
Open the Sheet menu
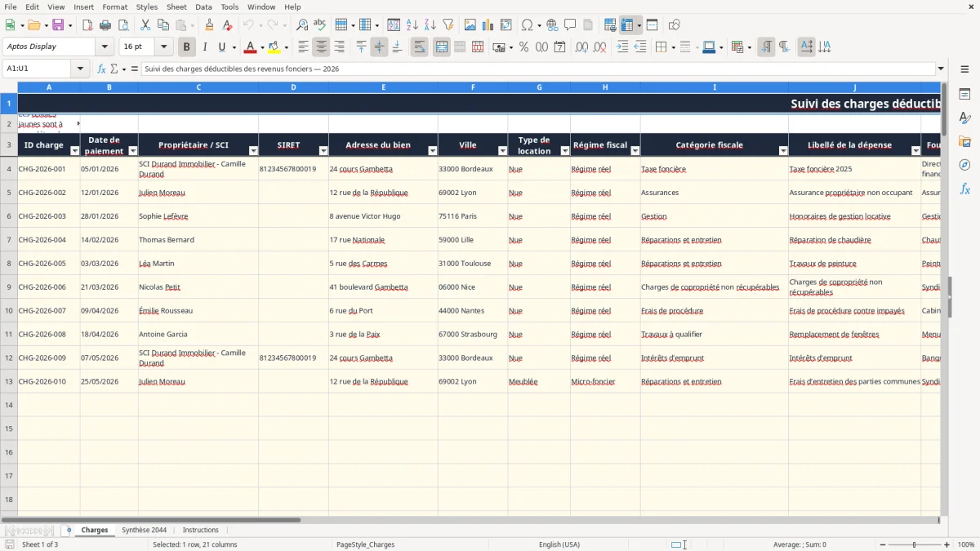click(176, 7)
